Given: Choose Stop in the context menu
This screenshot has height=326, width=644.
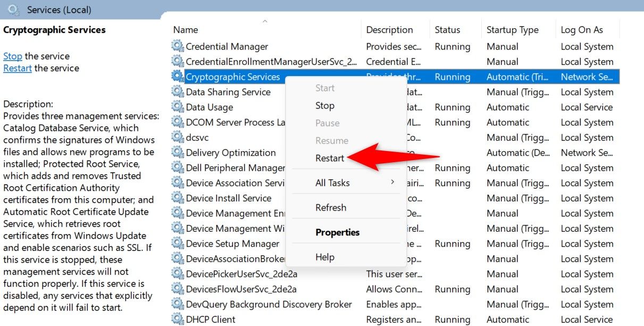Looking at the screenshot, I should pos(325,106).
